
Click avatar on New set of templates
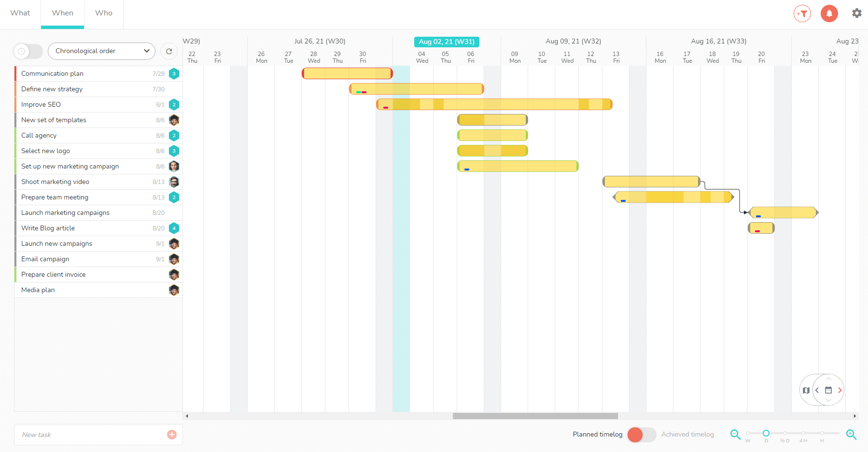pyautogui.click(x=174, y=120)
